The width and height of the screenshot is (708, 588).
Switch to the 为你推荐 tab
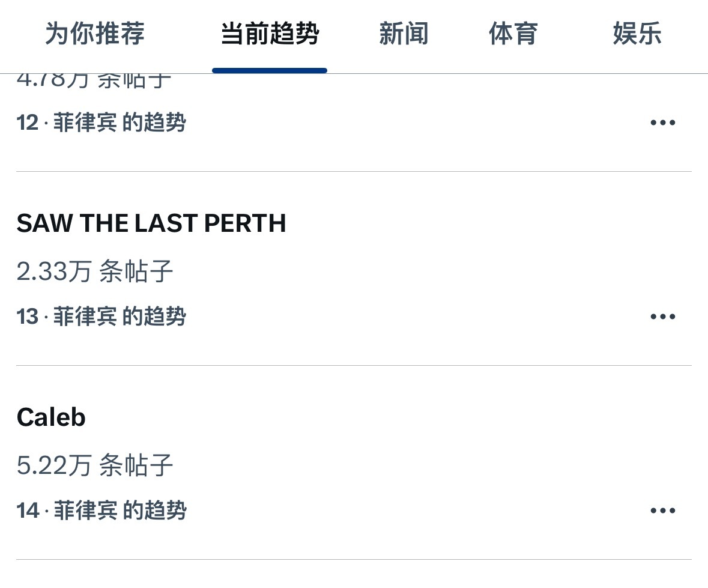pos(95,34)
